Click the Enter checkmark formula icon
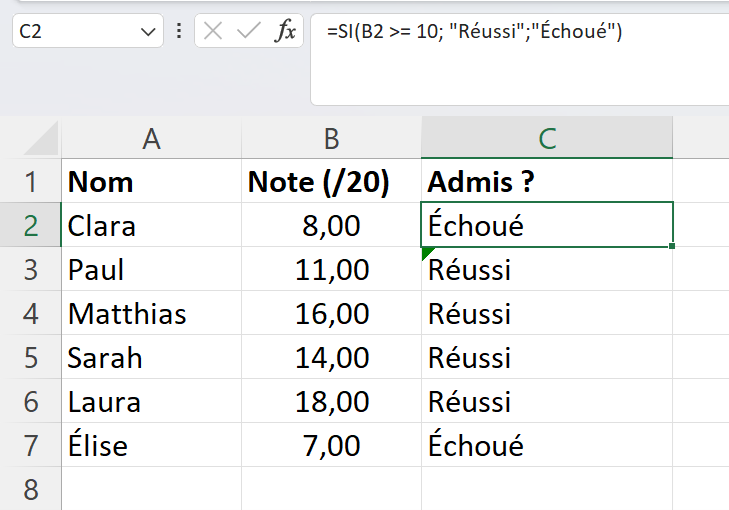Image resolution: width=729 pixels, height=510 pixels. pos(249,31)
